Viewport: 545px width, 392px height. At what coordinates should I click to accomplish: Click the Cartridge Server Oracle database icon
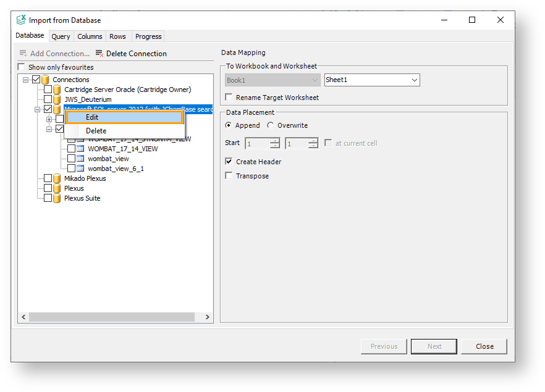(x=57, y=90)
